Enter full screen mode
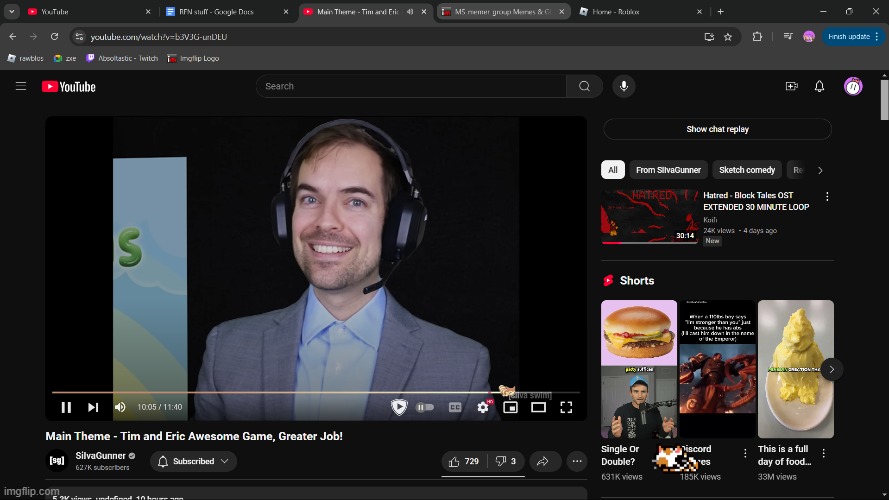Viewport: 889px width, 500px height. [566, 407]
